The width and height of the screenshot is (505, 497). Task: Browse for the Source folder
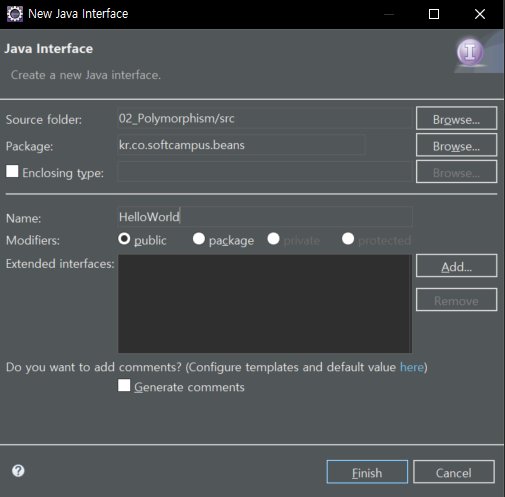(456, 118)
